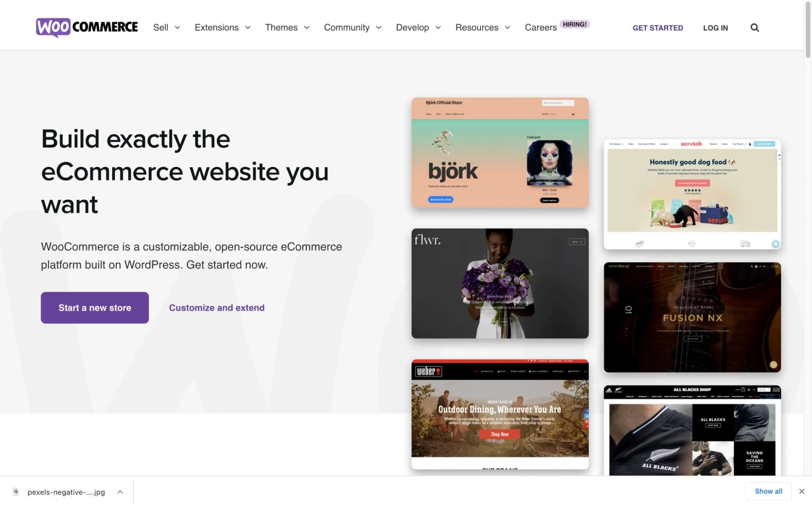Click the downloaded pexels file in taskbar
The image size is (812, 508).
[66, 492]
